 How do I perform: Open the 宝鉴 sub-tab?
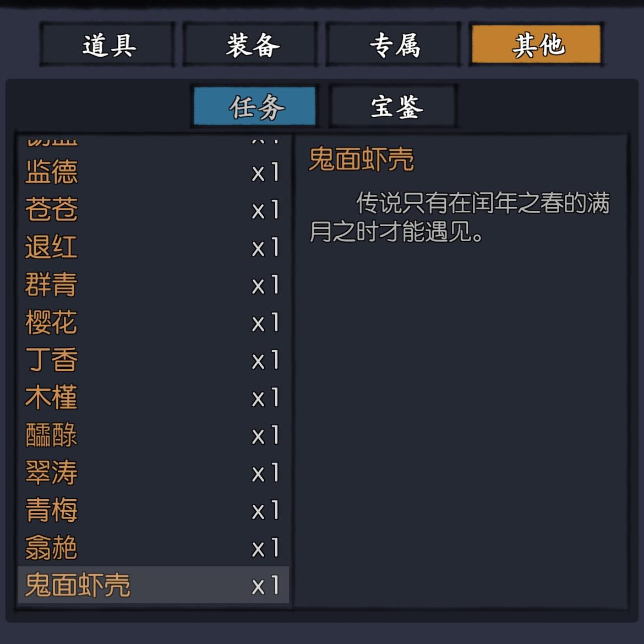click(394, 106)
